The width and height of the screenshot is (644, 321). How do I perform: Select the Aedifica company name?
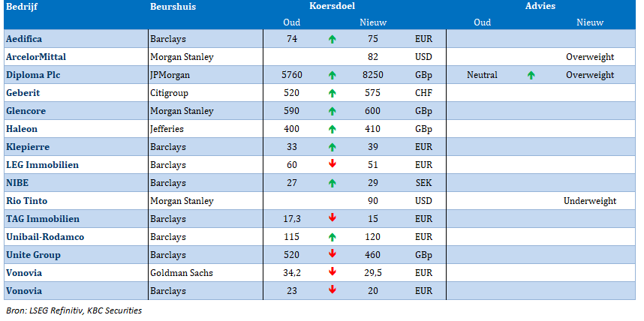24,39
